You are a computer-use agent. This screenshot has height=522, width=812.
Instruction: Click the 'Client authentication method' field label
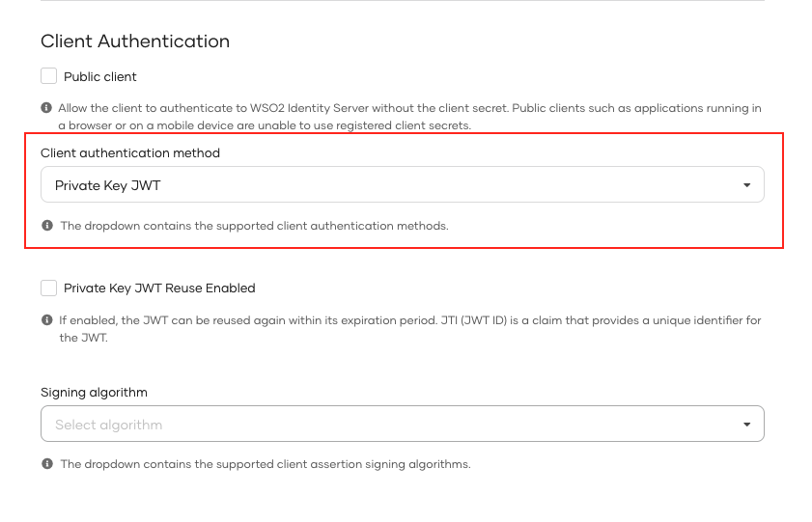130,153
